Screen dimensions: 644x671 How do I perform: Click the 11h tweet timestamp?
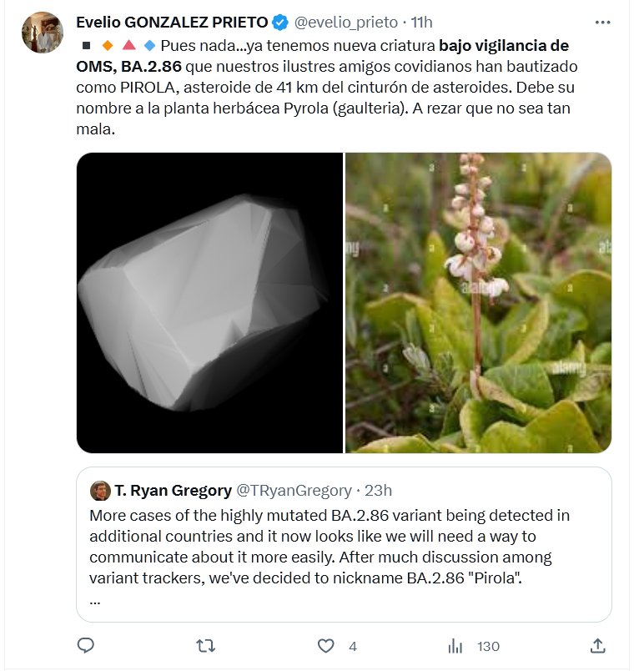tap(421, 22)
